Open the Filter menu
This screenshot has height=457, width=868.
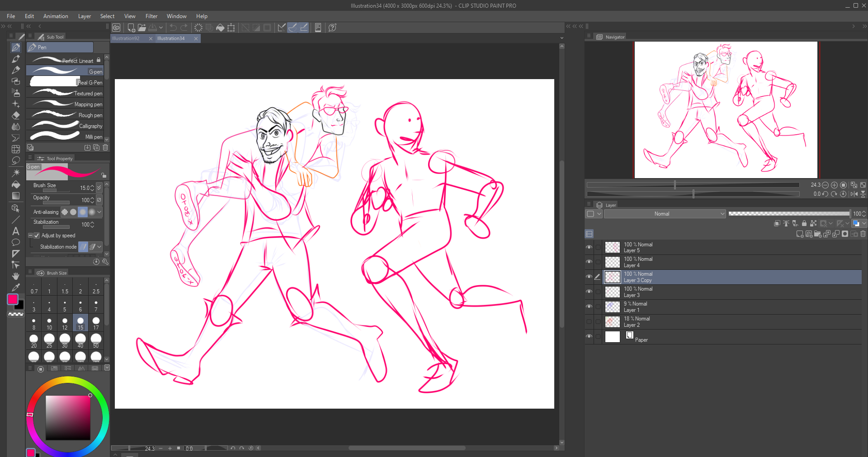(x=151, y=16)
